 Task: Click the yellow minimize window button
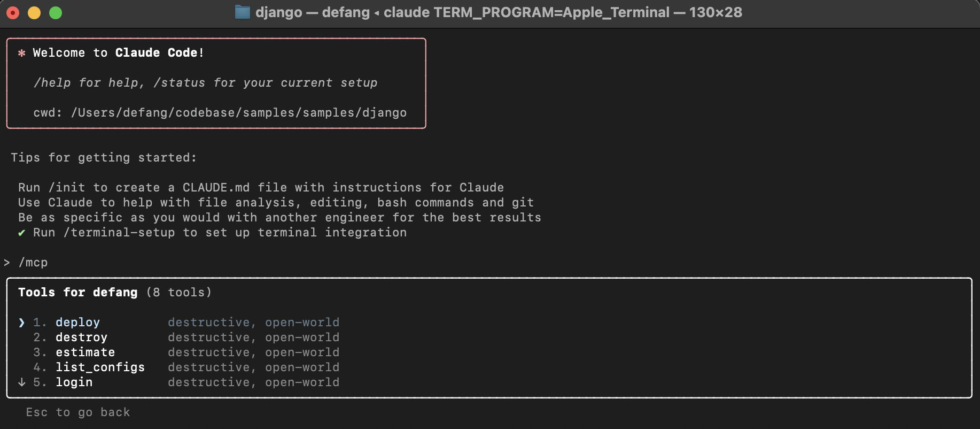click(x=34, y=12)
